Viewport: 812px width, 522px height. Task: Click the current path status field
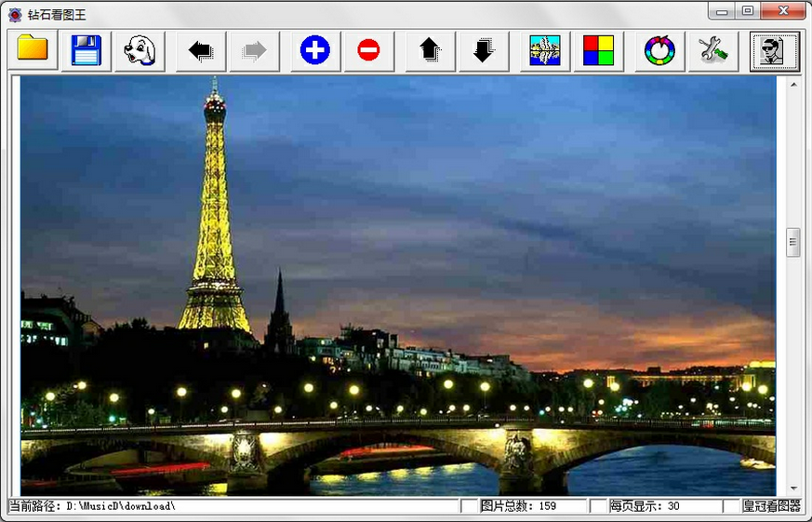(x=233, y=506)
